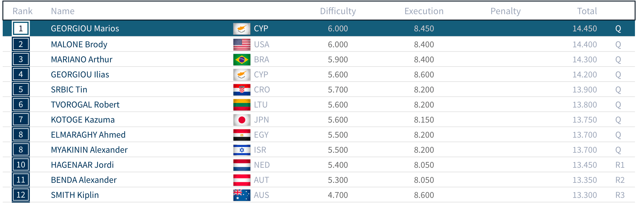Click the Croatia flag icon

tap(241, 90)
